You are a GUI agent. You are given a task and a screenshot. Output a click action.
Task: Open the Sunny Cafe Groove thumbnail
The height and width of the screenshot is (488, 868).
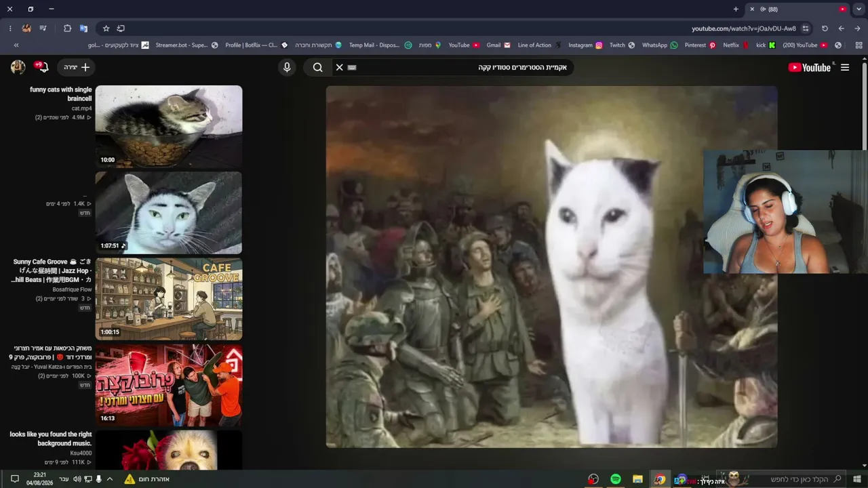coord(169,299)
